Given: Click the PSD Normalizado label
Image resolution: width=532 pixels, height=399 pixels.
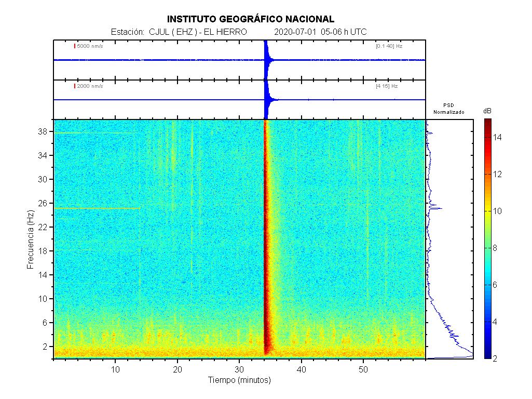Looking at the screenshot, I should point(448,109).
